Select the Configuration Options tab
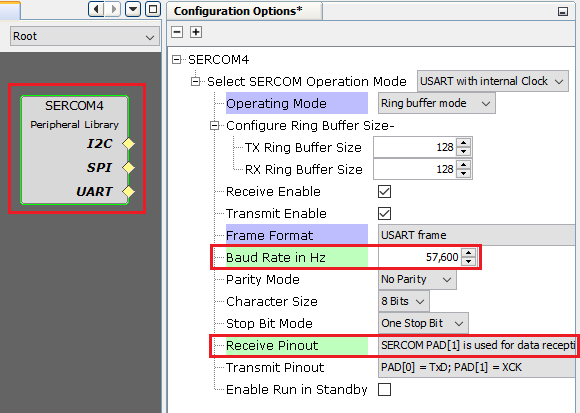The width and height of the screenshot is (580, 413). 238,11
